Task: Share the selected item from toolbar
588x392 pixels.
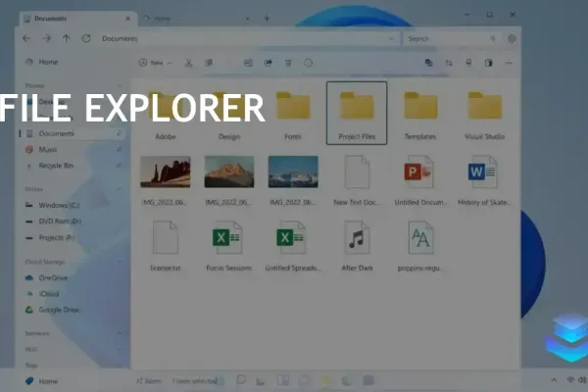Action: point(269,63)
